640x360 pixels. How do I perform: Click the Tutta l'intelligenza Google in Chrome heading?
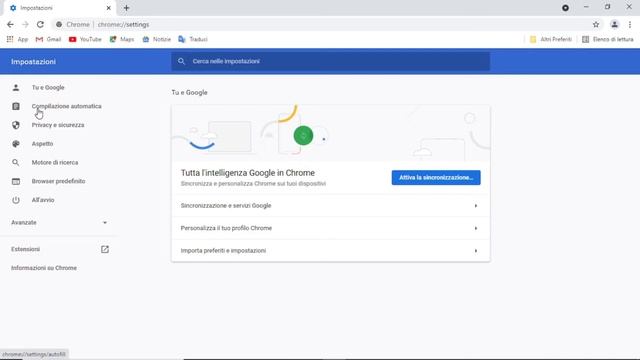[x=248, y=173]
